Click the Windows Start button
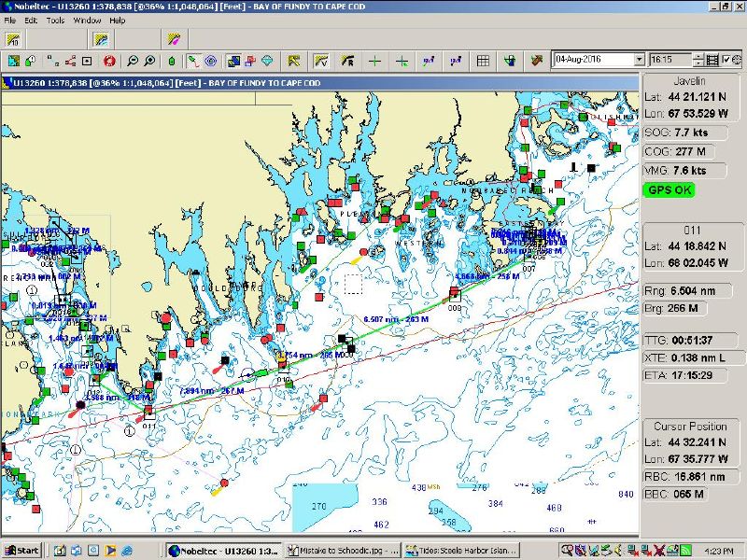The width and height of the screenshot is (747, 560). point(21,550)
